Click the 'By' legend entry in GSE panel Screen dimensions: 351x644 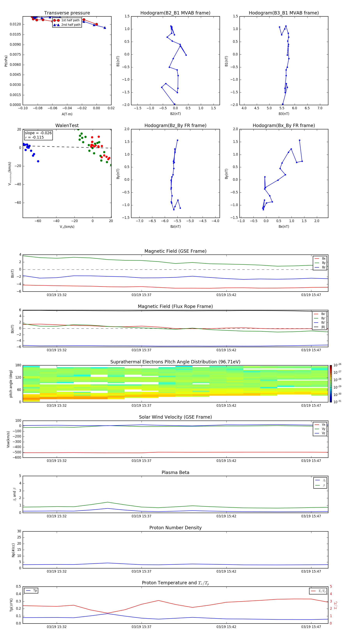tap(320, 263)
